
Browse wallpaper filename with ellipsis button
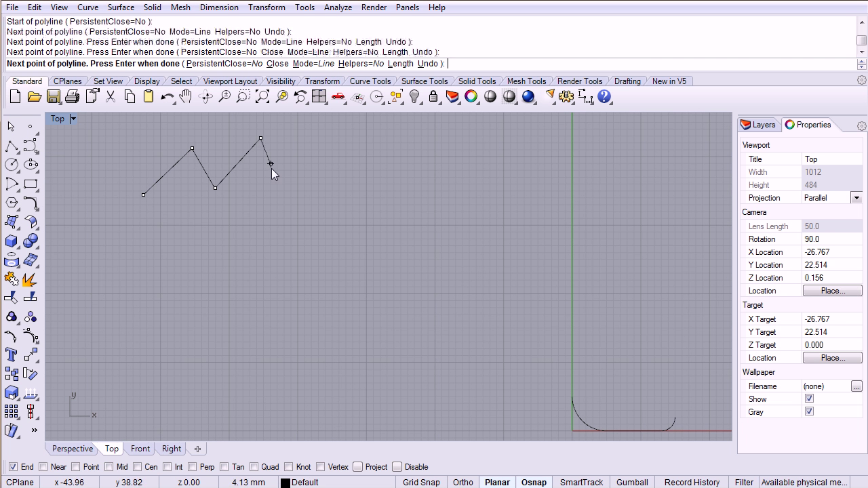[x=856, y=386]
